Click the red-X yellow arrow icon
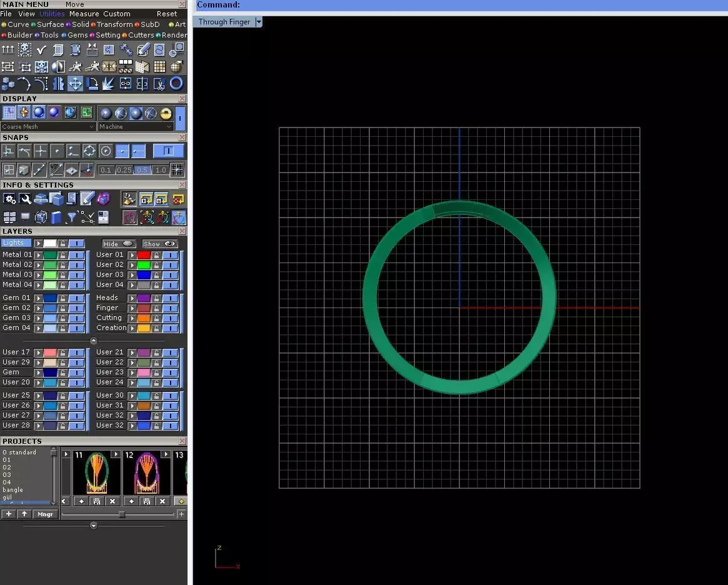 [x=178, y=199]
